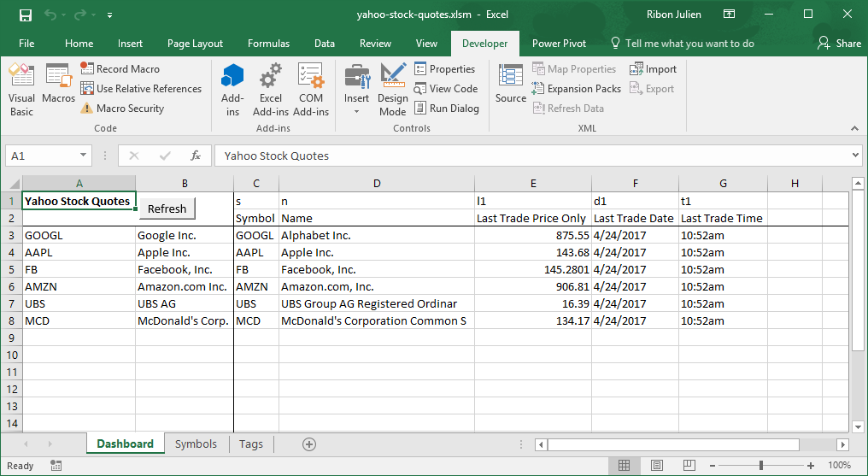Select cell with 875.55 price
This screenshot has height=476, width=868.
click(x=533, y=235)
